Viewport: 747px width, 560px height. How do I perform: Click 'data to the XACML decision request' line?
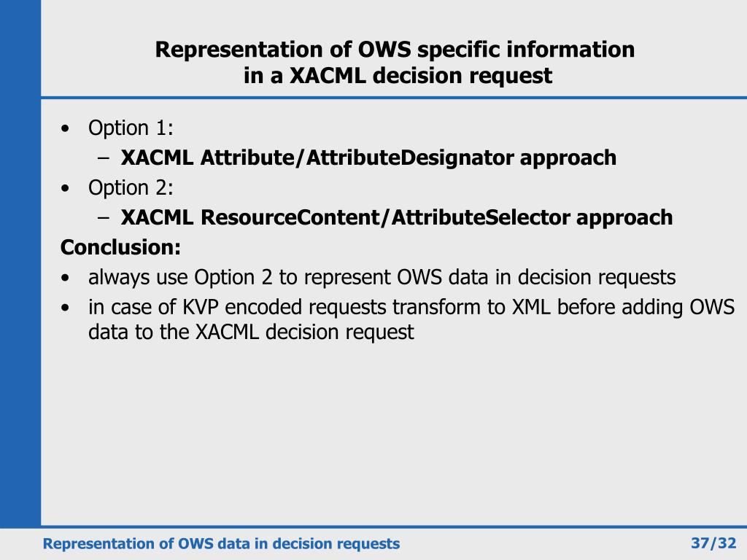pos(251,332)
